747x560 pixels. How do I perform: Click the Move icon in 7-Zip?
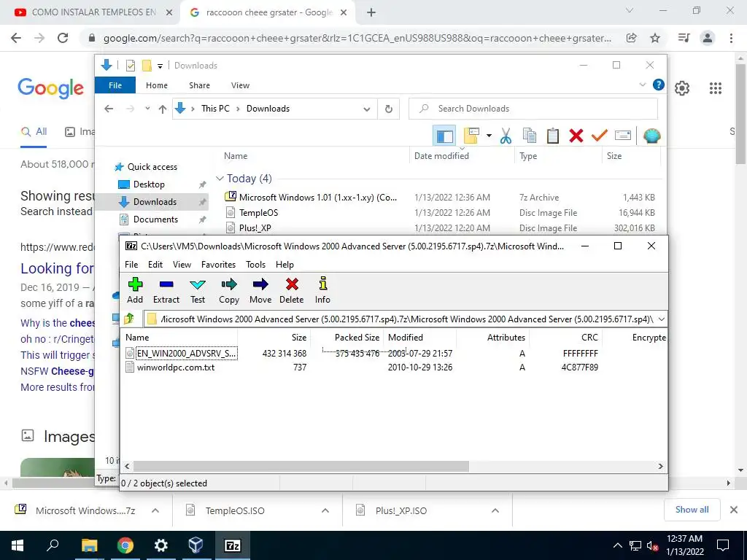[x=260, y=284]
